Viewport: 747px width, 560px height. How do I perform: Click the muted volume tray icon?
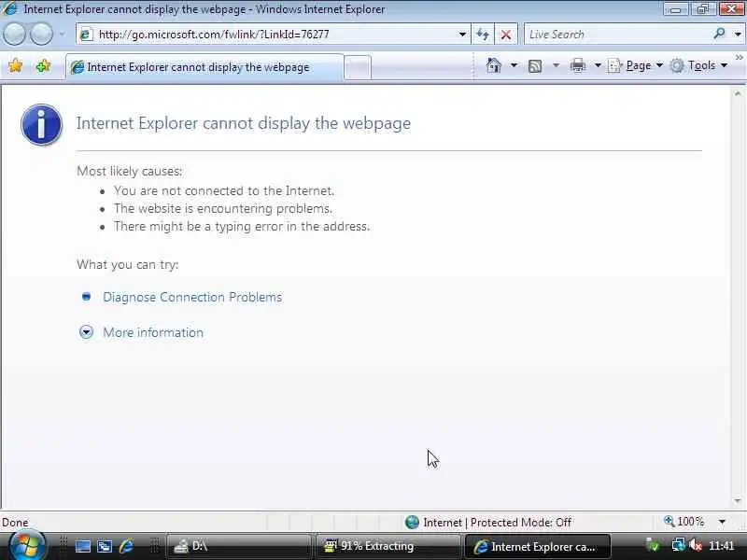(x=695, y=545)
